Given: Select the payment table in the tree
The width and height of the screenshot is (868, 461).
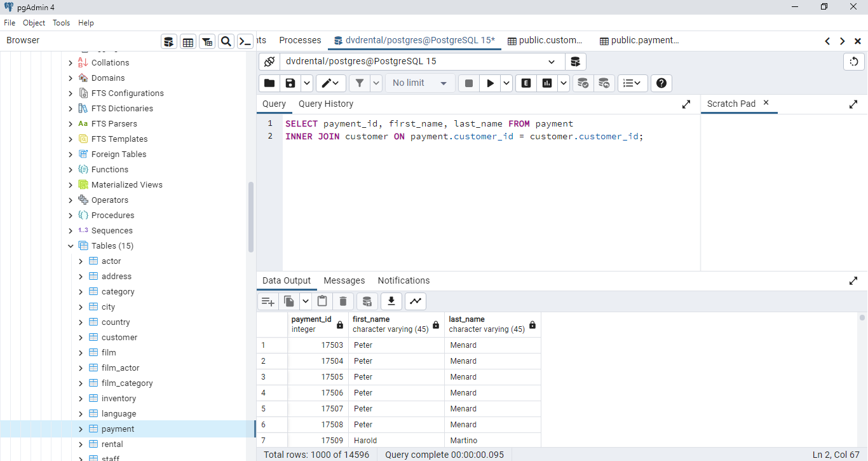Looking at the screenshot, I should (x=118, y=429).
